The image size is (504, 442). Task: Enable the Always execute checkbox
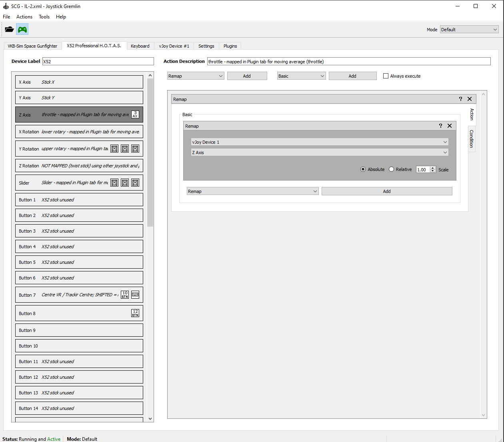[x=386, y=76]
